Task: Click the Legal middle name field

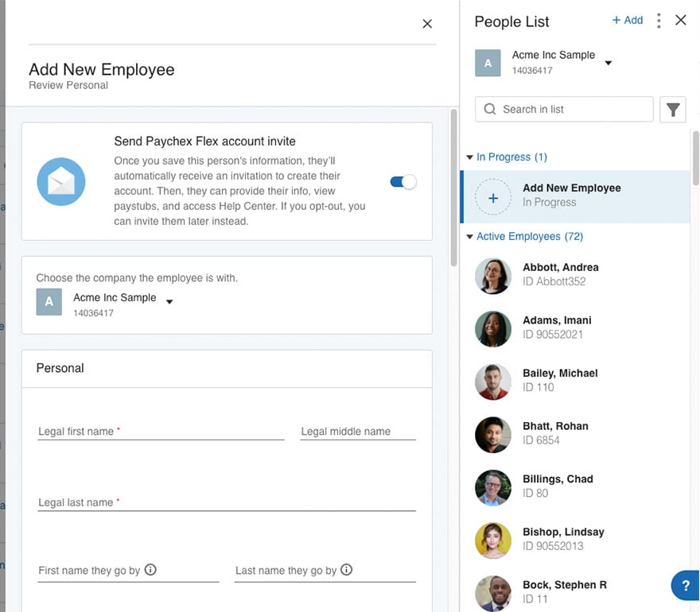Action: [358, 432]
